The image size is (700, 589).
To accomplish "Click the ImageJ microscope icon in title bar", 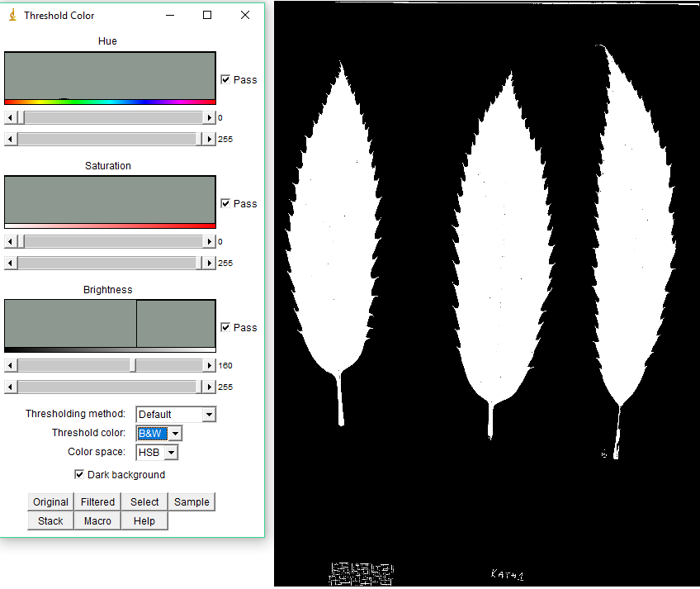I will (12, 15).
